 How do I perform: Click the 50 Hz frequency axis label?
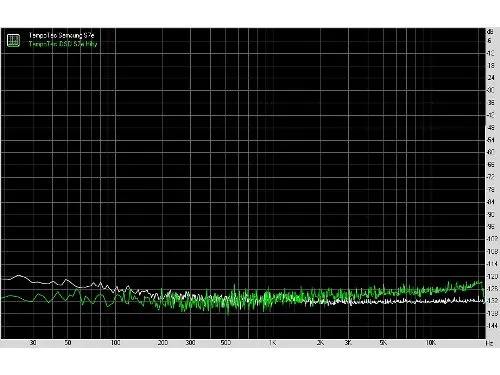[68, 343]
